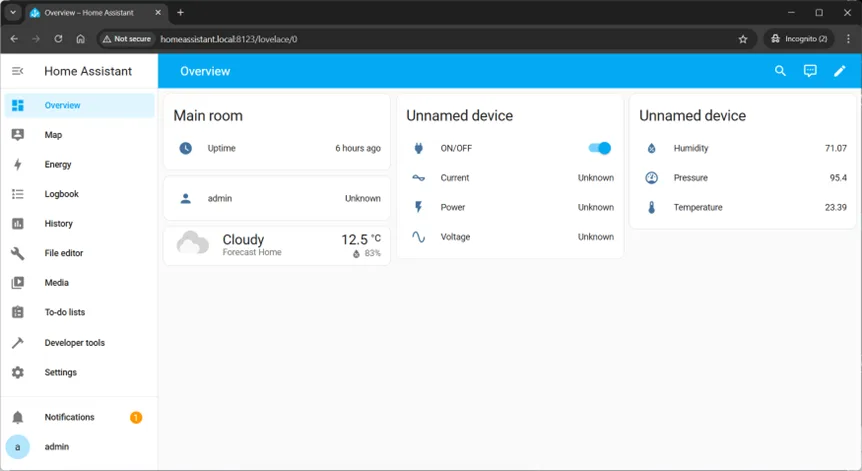Open the Energy sidebar item

pos(58,164)
